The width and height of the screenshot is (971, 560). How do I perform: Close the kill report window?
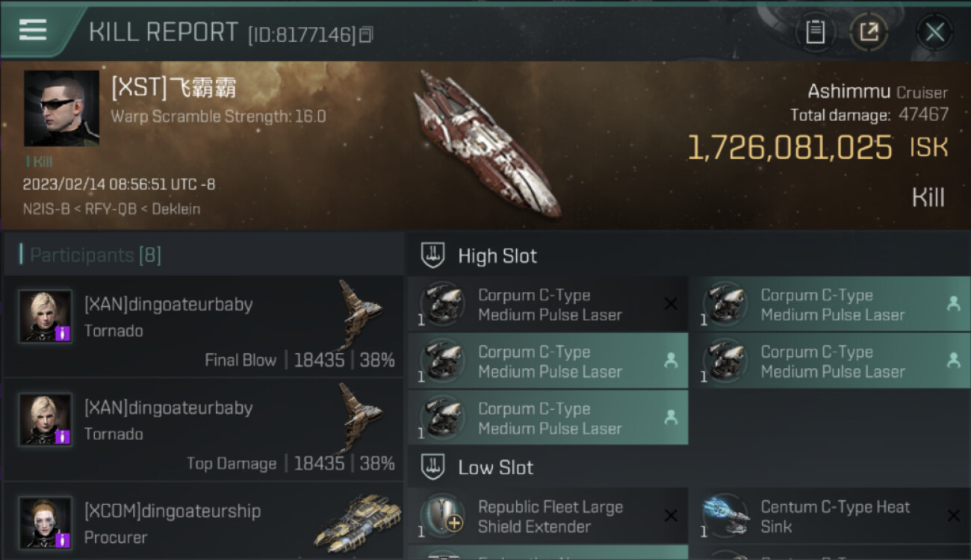pos(934,32)
